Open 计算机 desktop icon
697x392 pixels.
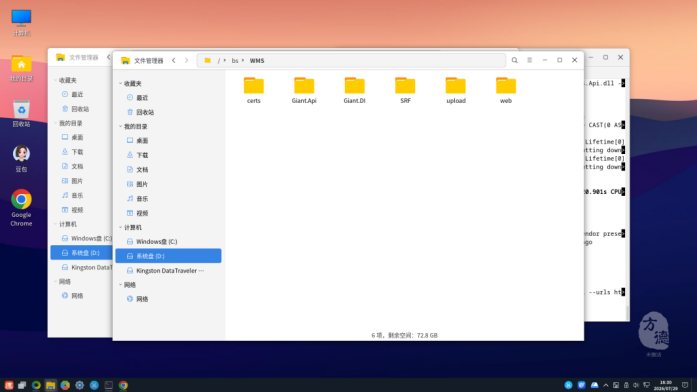[x=21, y=23]
